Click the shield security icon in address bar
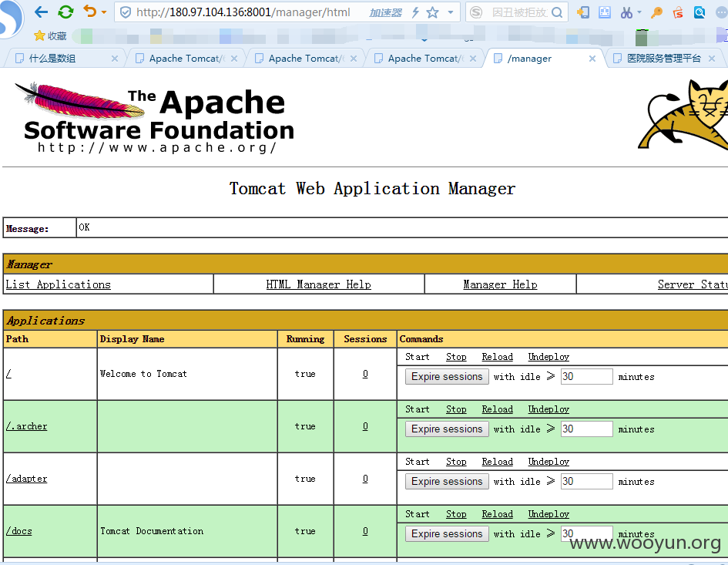This screenshot has width=728, height=565. [126, 12]
